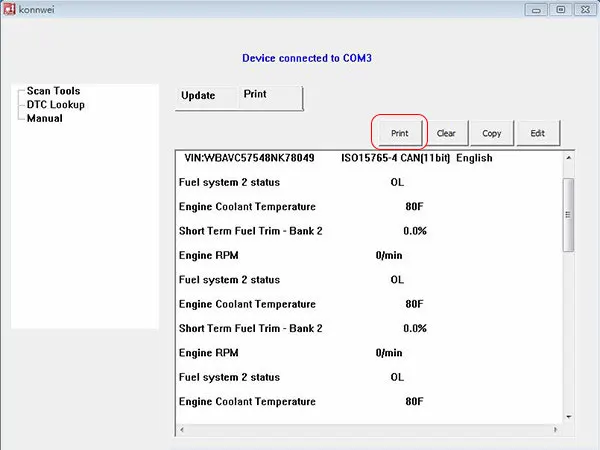Click vertical scrollbar down arrow

coord(569,417)
